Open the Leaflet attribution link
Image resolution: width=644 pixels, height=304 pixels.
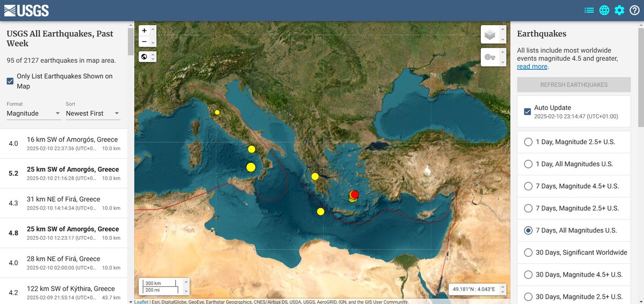pos(141,302)
